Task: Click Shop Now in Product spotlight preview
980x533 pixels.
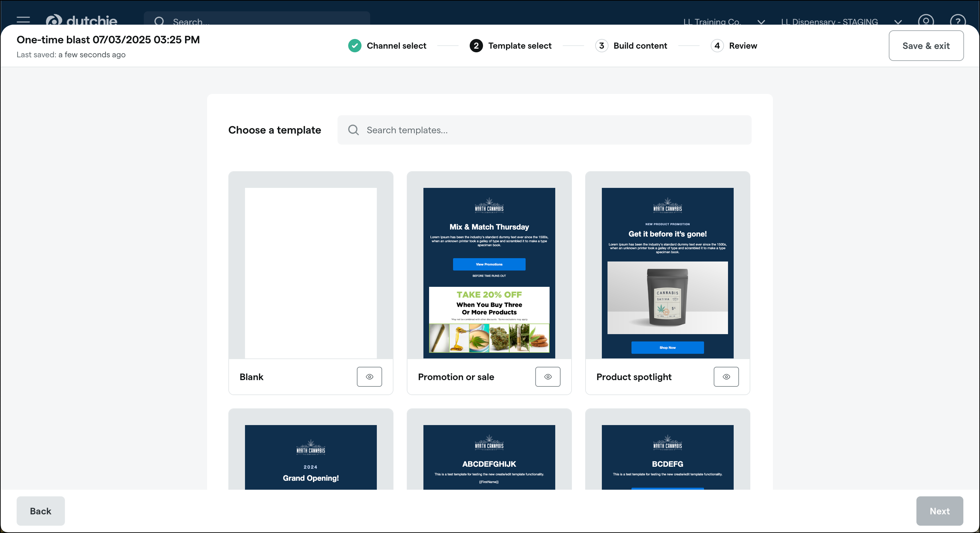Action: click(x=668, y=347)
